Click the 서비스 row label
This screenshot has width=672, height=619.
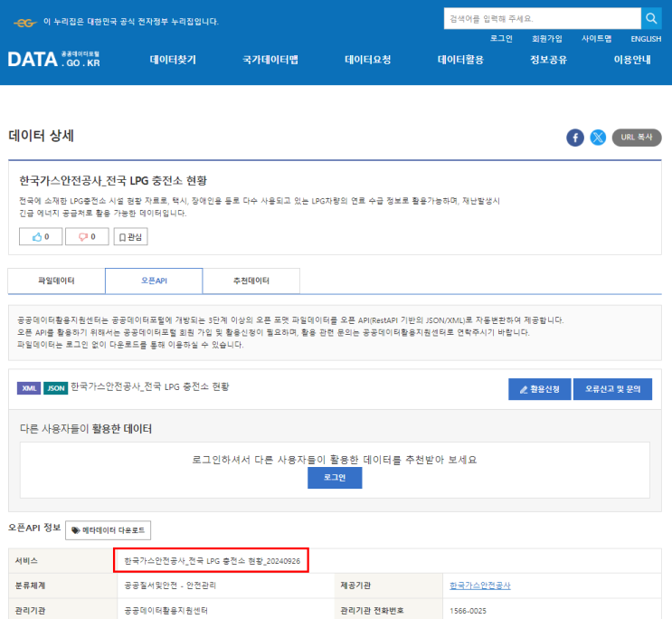26,561
